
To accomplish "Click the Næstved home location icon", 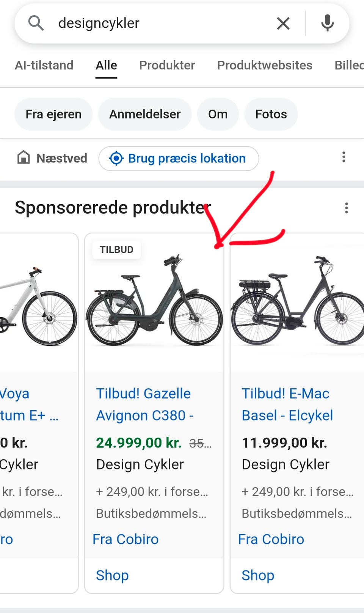I will 24,158.
